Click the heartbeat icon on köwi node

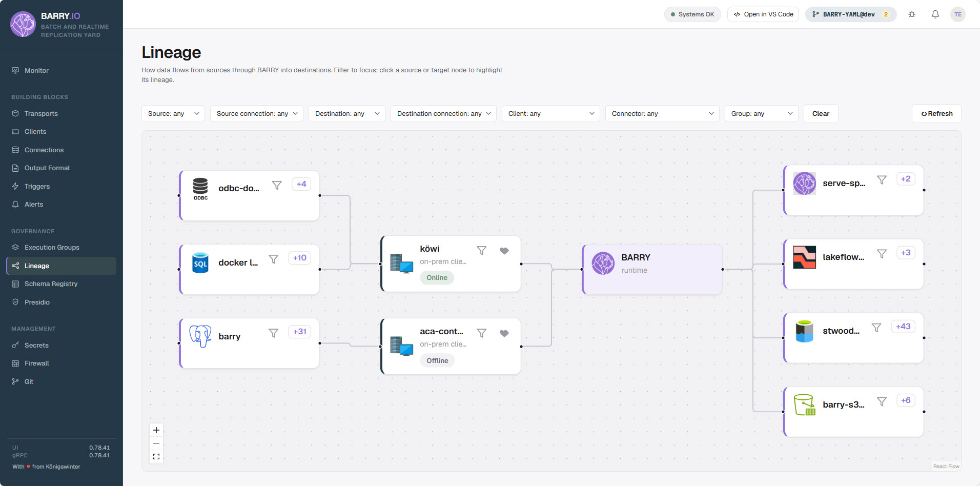(504, 251)
